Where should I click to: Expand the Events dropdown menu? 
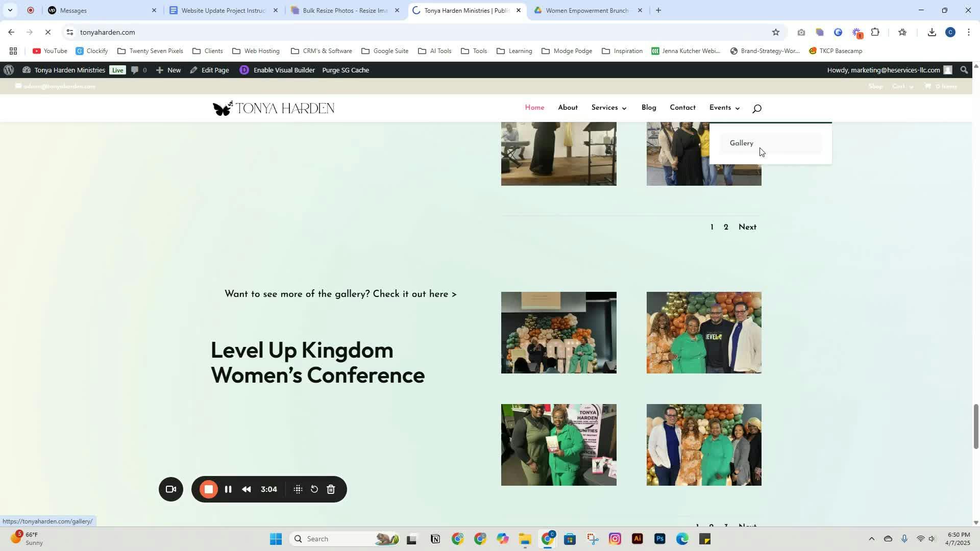pos(724,108)
